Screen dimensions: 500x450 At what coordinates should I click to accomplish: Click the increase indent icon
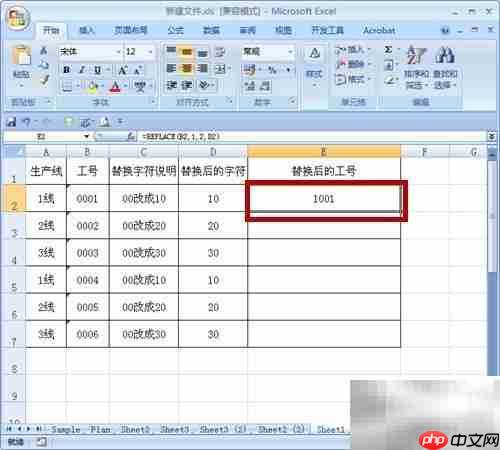[x=187, y=85]
